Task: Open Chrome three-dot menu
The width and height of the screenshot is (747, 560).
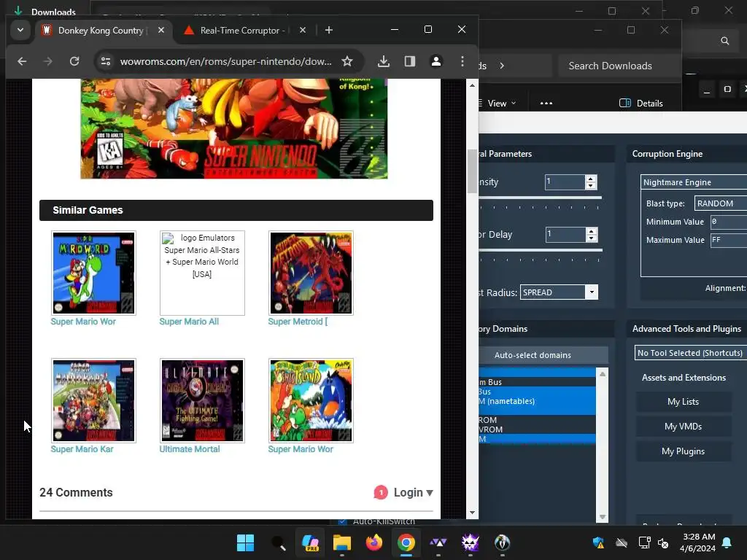Action: coord(462,61)
